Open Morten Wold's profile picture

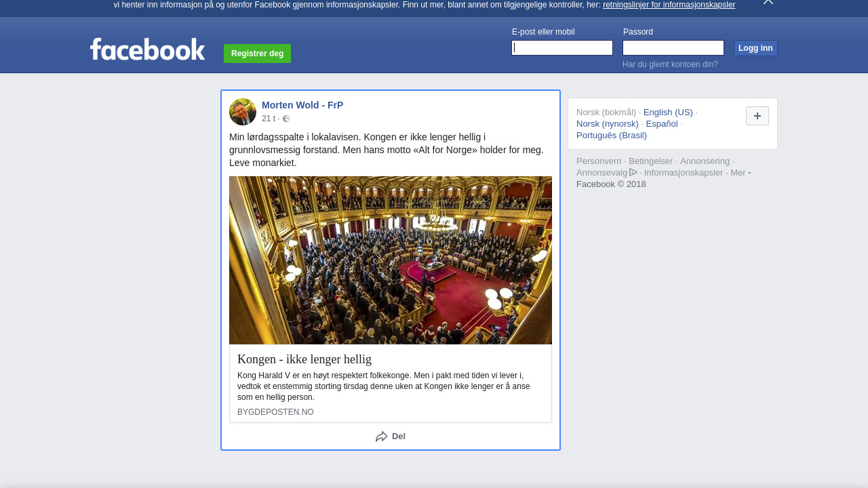[x=243, y=112]
